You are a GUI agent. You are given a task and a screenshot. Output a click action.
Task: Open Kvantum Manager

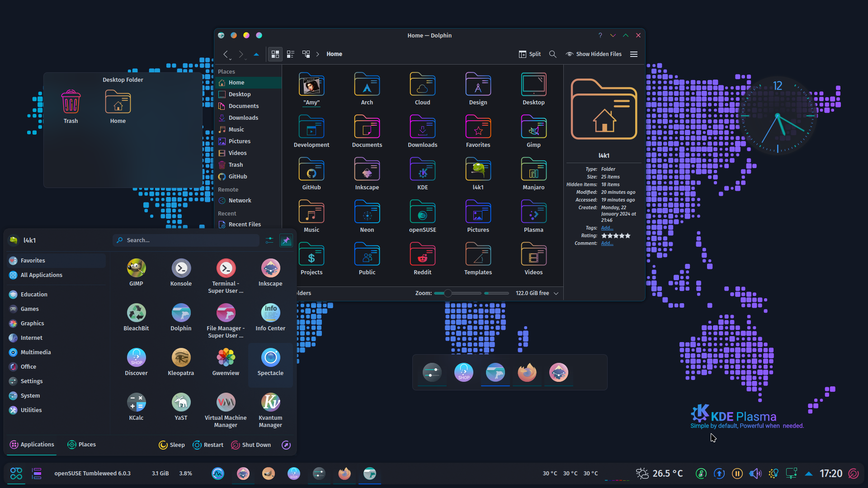tap(270, 410)
